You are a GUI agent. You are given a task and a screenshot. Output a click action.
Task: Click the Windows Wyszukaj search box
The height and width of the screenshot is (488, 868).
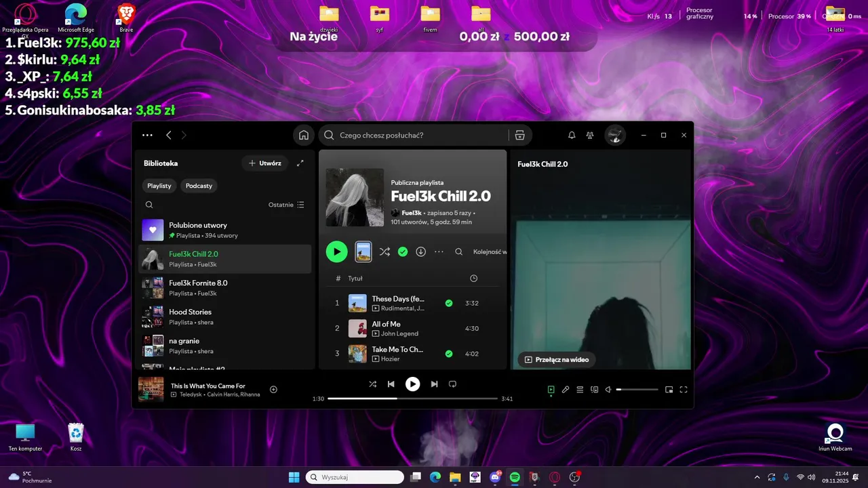(x=355, y=477)
